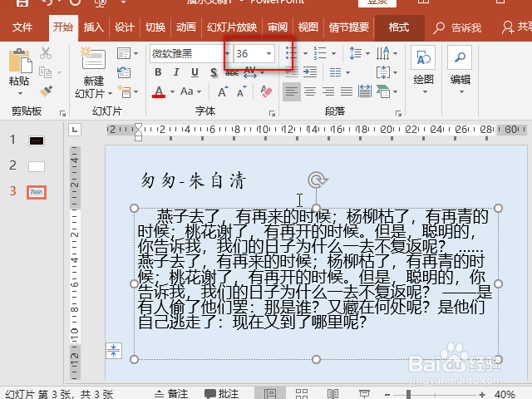Viewport: 532px width, 399px height.
Task: Click the 告诉我 Tell Me search
Action: (x=458, y=27)
